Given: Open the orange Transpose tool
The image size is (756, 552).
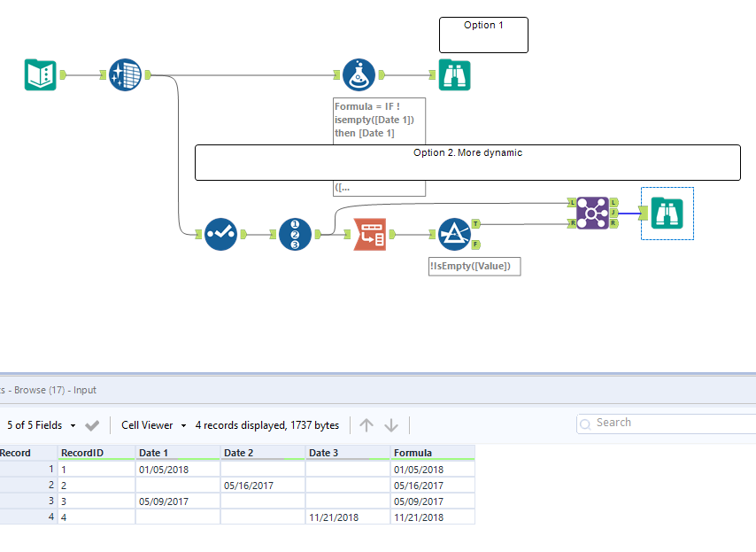Looking at the screenshot, I should coord(369,234).
